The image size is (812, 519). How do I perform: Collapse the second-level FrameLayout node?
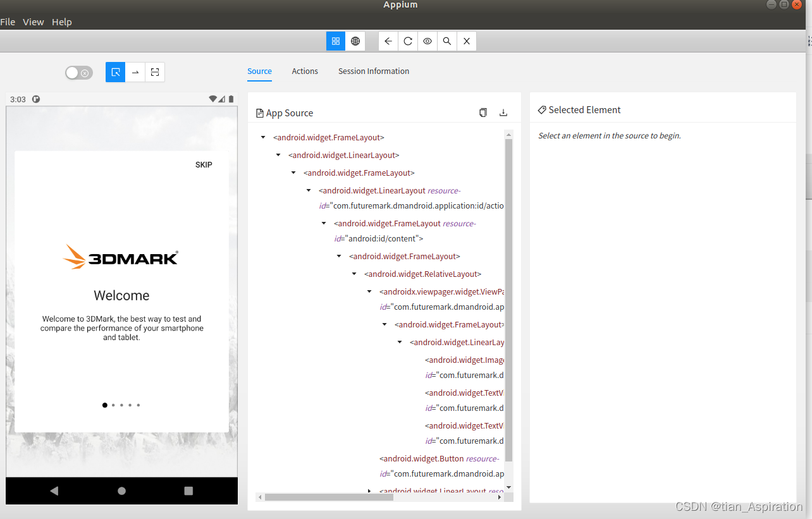[x=293, y=173]
